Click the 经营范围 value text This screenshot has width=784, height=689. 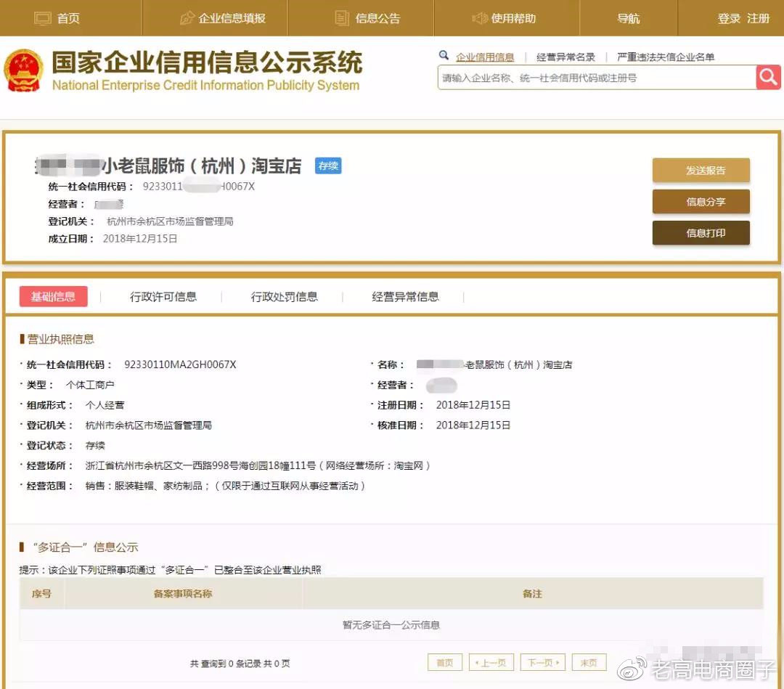click(x=225, y=486)
